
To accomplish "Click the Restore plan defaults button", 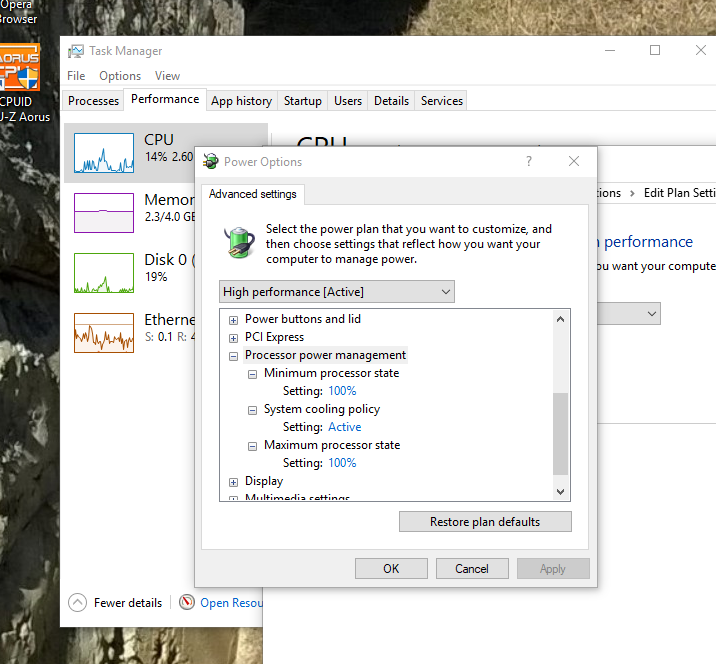I will pyautogui.click(x=485, y=522).
